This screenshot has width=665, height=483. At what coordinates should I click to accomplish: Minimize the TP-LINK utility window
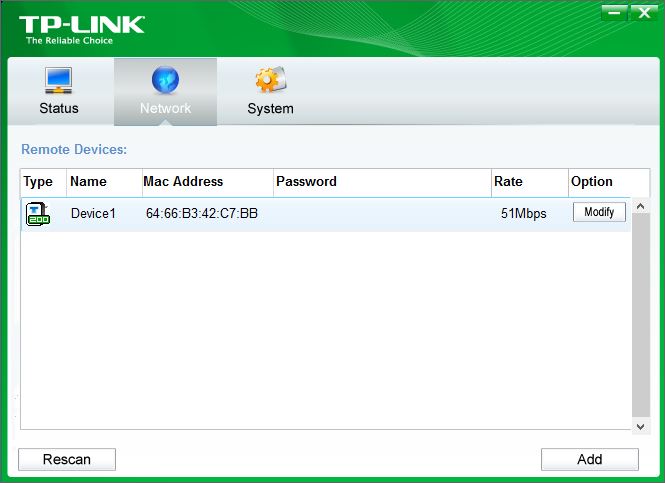[614, 12]
